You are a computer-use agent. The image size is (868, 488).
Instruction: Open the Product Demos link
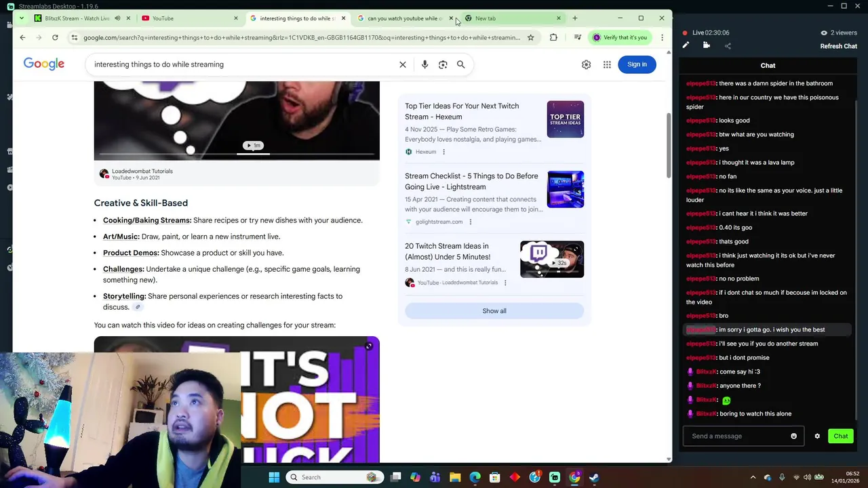coord(131,253)
